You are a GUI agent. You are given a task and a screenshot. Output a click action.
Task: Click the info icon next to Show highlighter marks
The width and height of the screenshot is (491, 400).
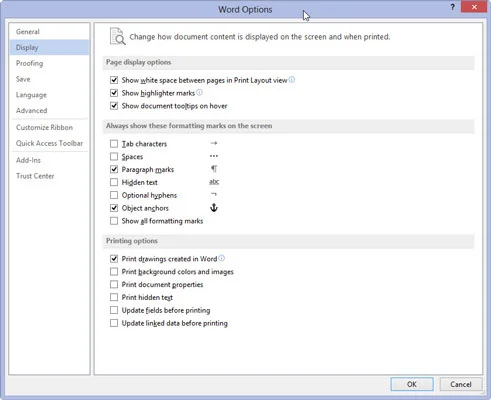pyautogui.click(x=199, y=92)
